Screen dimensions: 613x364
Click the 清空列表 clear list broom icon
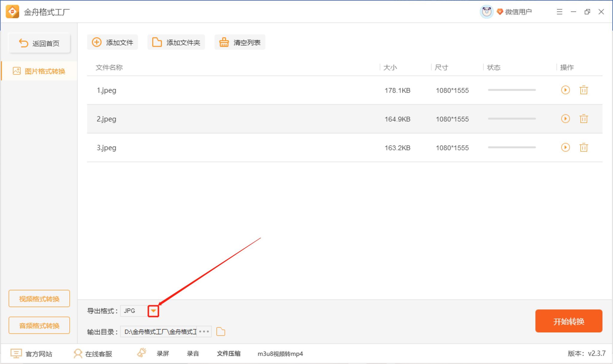pos(224,42)
